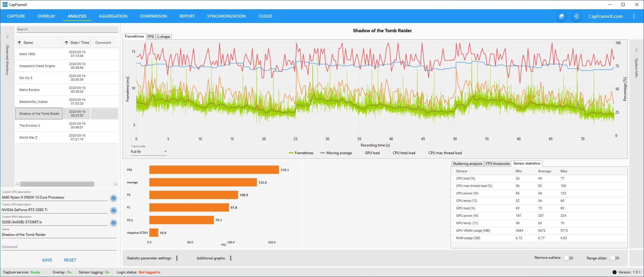Show the FPS chart tab
Screen dimensions: 644x277
[x=151, y=37]
